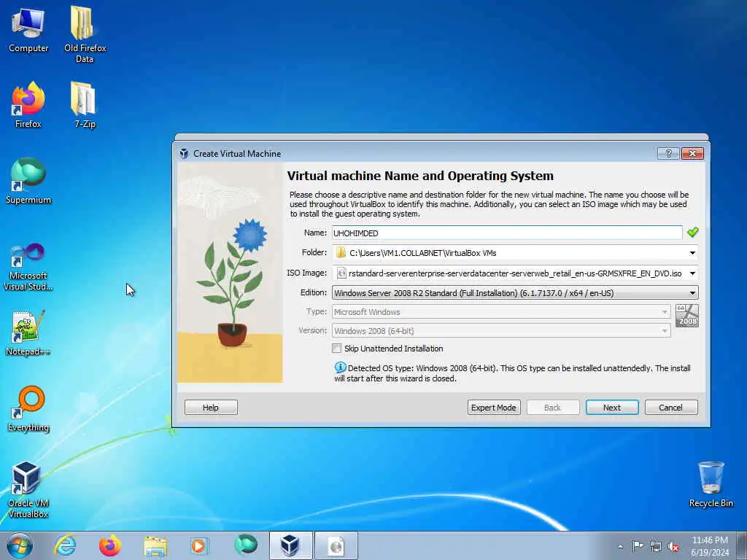
Task: Click the Help button
Action: tap(211, 407)
